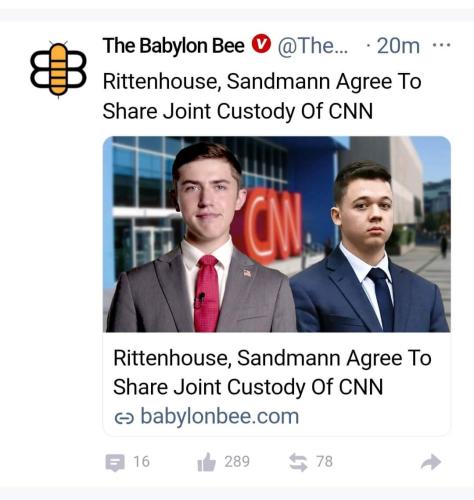Repost using the arrows icon
Image resolution: width=474 pixels, height=500 pixels.
click(298, 462)
